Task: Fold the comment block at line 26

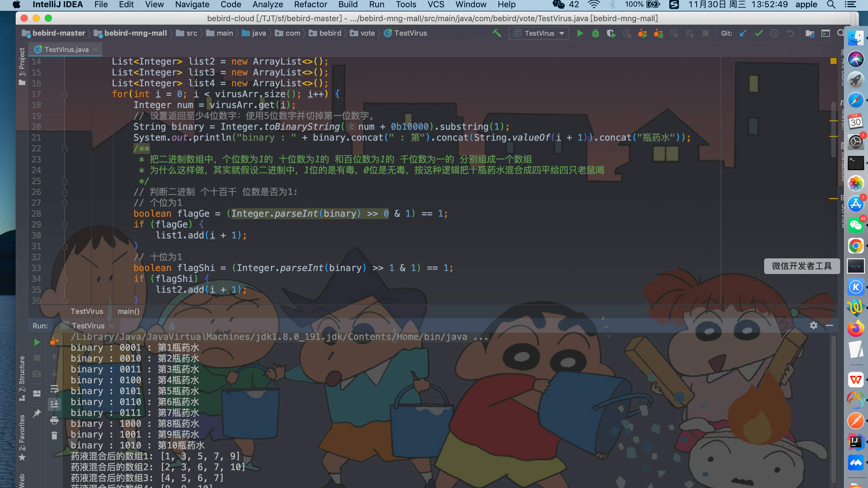Action: (x=65, y=193)
